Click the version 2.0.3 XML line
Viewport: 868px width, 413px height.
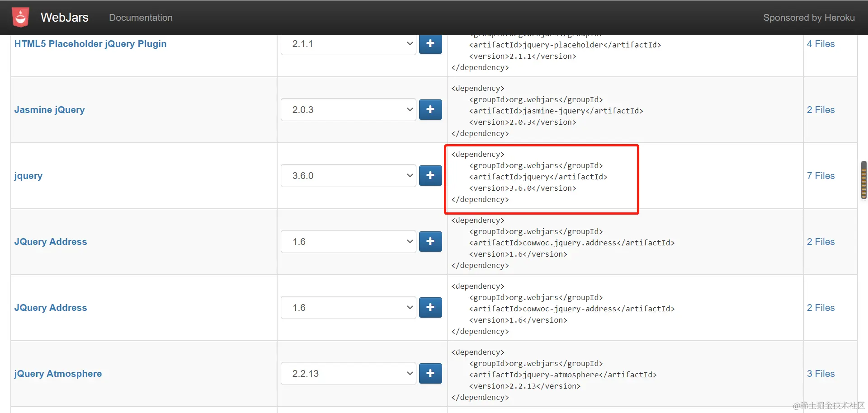point(523,122)
